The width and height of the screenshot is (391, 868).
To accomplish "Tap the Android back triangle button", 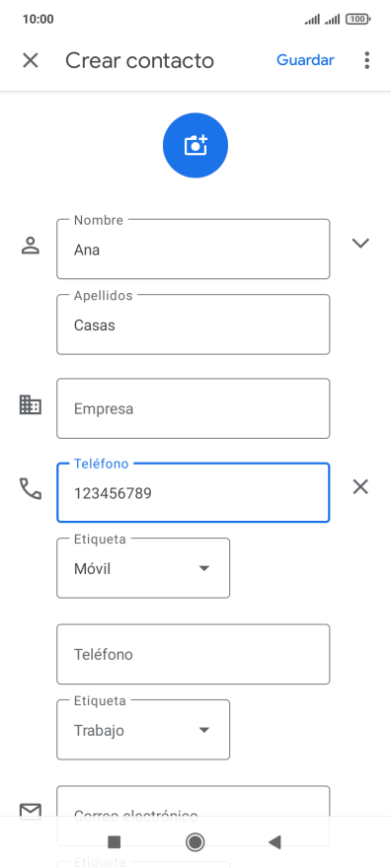I will pyautogui.click(x=274, y=842).
